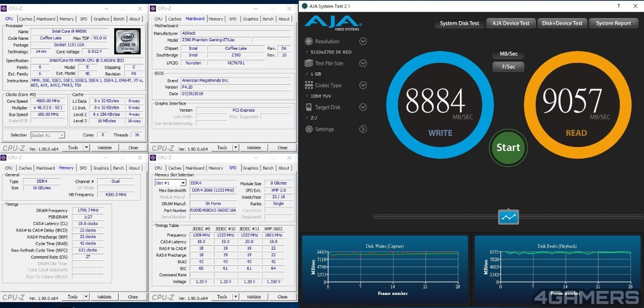
Task: Start the AJA disk test
Action: (x=508, y=147)
